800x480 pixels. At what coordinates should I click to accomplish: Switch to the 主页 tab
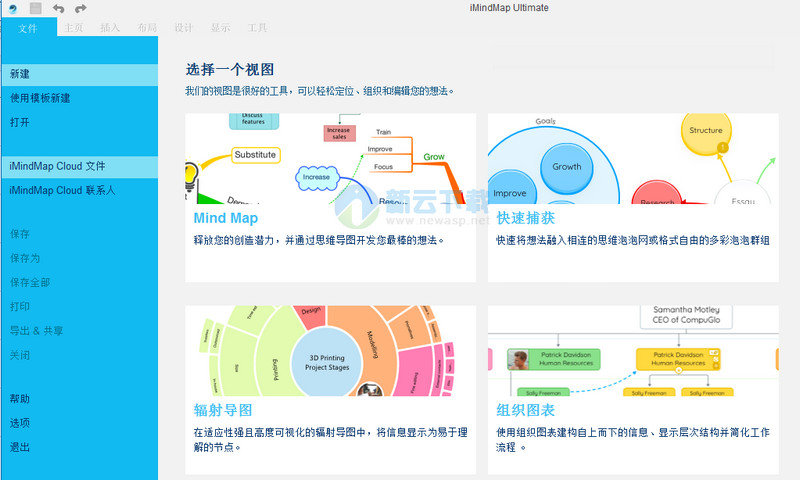74,28
